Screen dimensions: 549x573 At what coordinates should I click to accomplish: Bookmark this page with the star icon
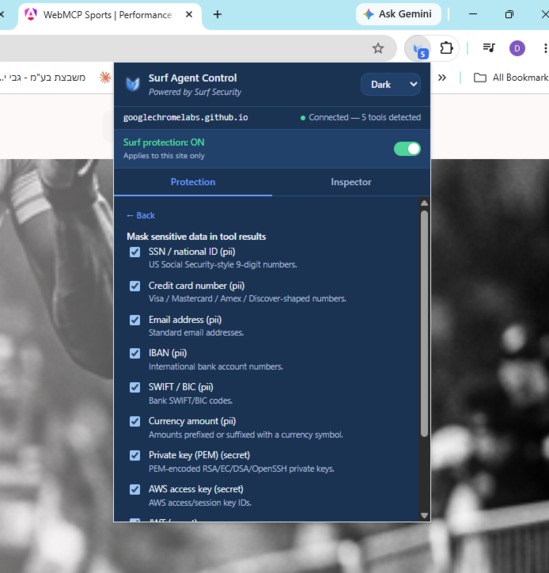click(378, 48)
